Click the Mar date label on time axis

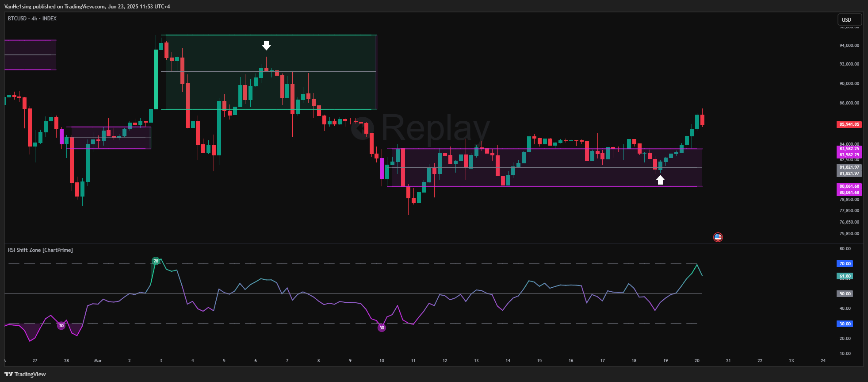(98, 361)
